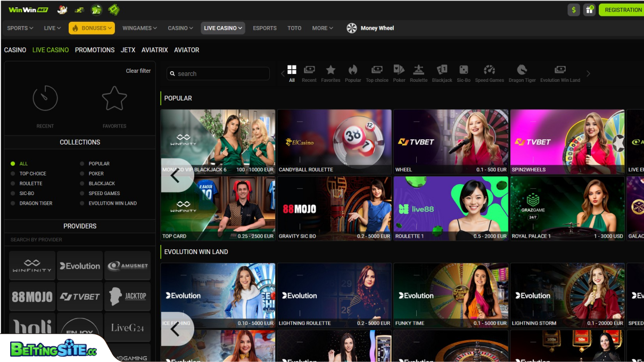Viewport: 644px width, 362px height.
Task: Click the game search input field
Action: [218, 74]
